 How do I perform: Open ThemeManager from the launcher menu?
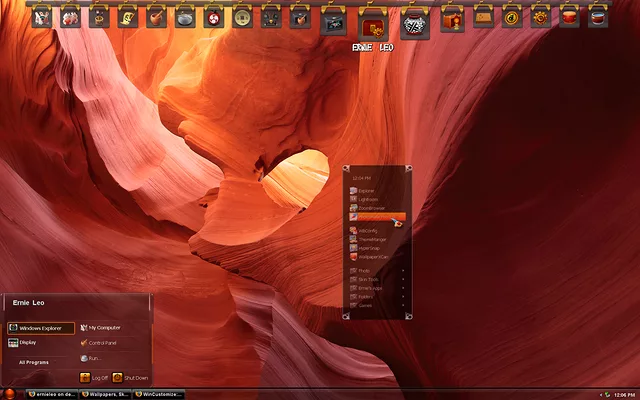pos(371,239)
